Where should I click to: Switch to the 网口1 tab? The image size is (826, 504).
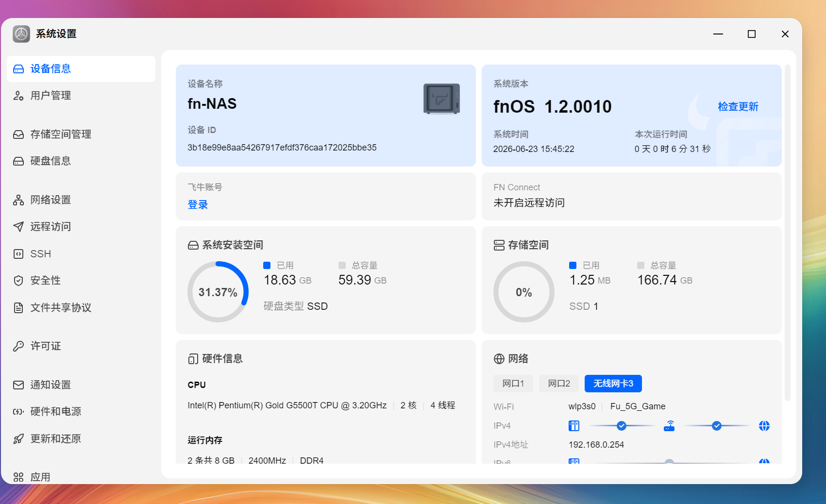point(513,384)
